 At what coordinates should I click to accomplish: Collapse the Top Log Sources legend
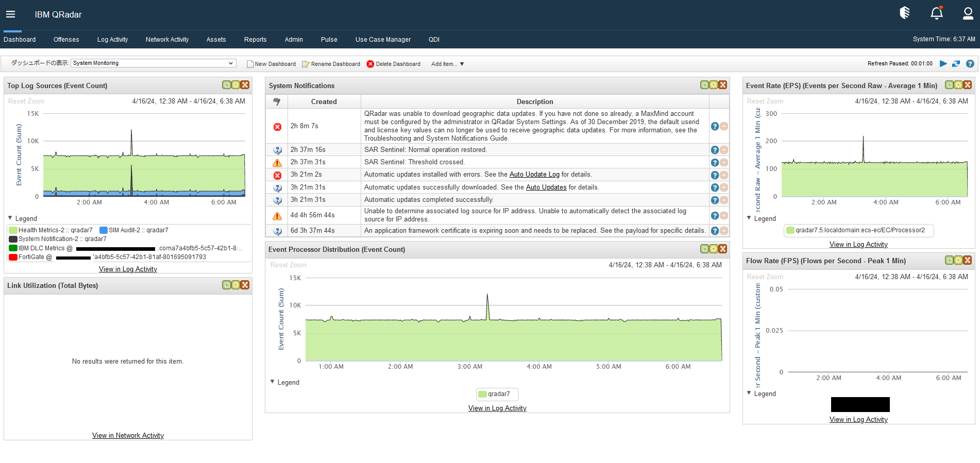pyautogui.click(x=10, y=218)
